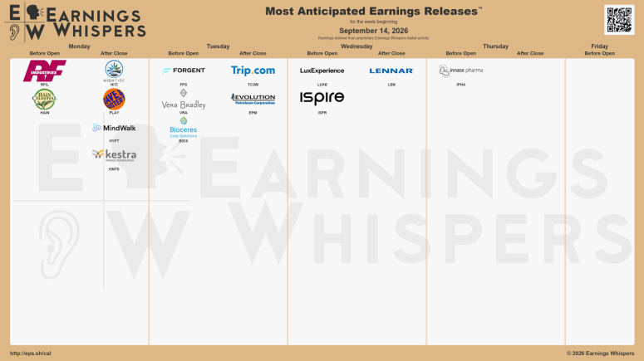Click the Evolution Petroleum Corporation logo

tap(253, 99)
